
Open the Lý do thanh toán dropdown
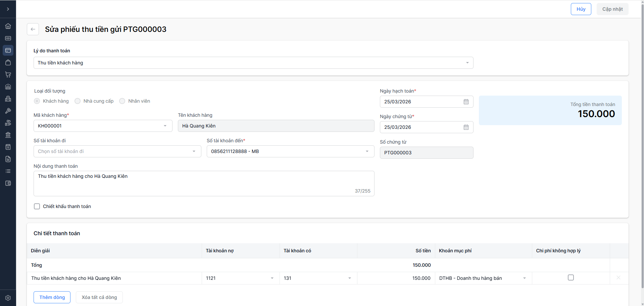point(253,63)
